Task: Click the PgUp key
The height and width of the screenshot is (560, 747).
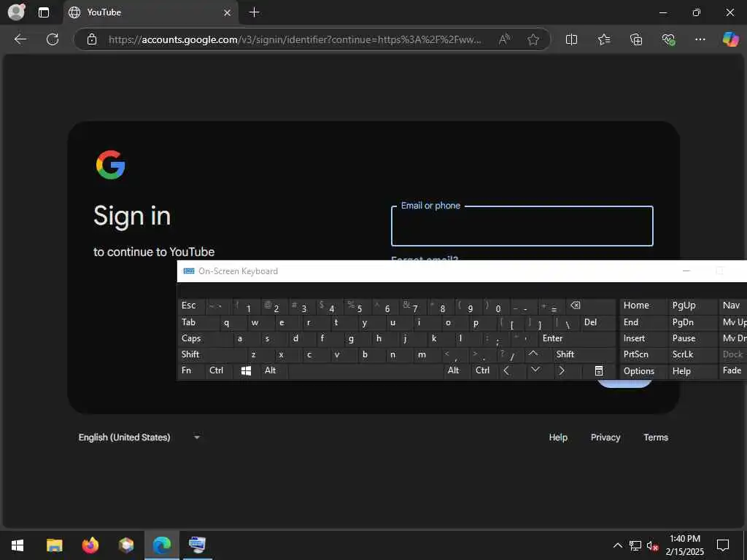Action: pos(692,306)
